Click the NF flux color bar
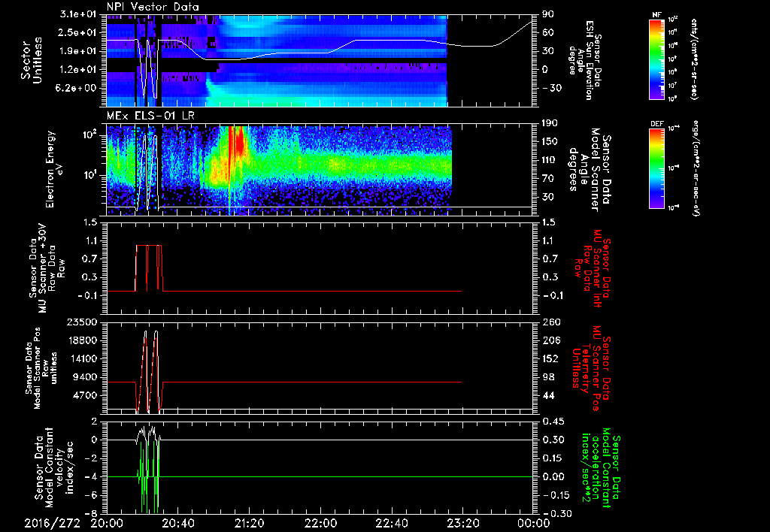 click(x=657, y=59)
